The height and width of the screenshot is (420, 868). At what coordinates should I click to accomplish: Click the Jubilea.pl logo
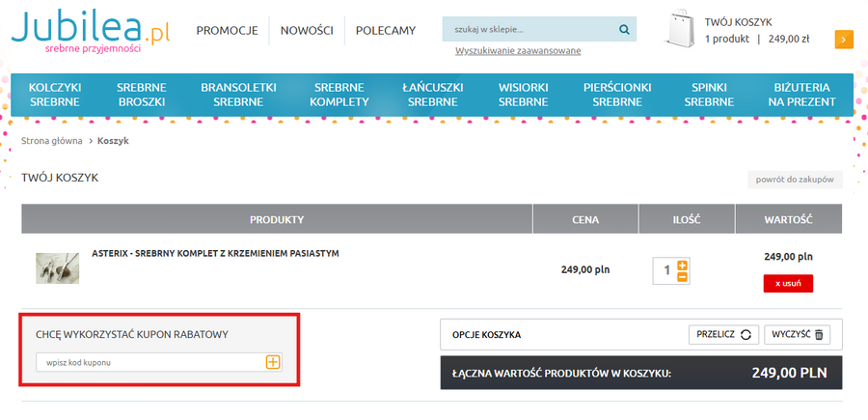coord(90,29)
